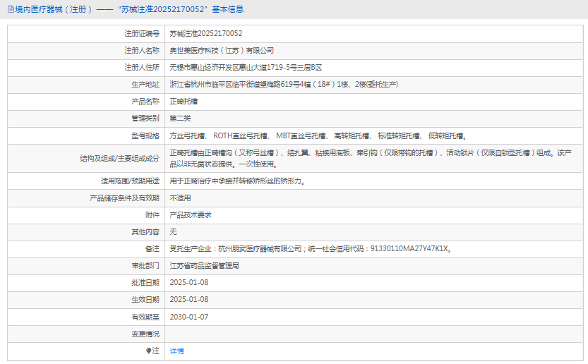588x364 pixels.
Task: Click the 有效期至 label
Action: pyautogui.click(x=145, y=317)
